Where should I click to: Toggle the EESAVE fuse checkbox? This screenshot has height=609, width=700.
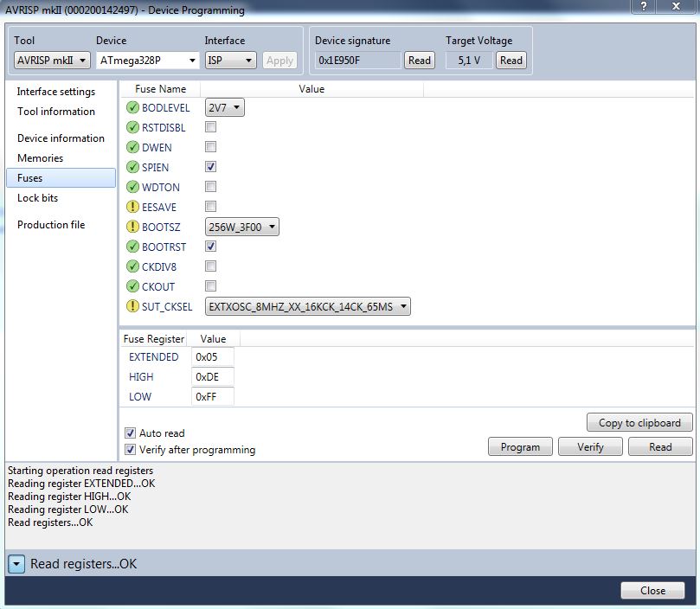click(211, 206)
